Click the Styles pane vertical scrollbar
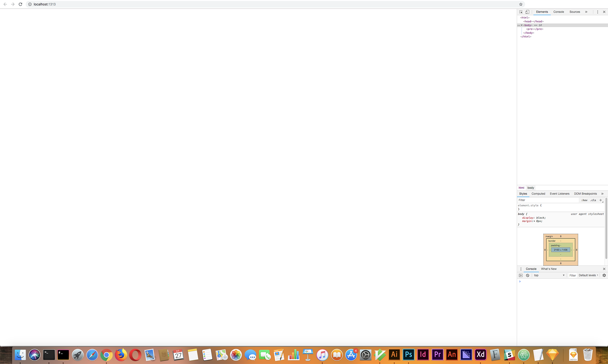 606,228
